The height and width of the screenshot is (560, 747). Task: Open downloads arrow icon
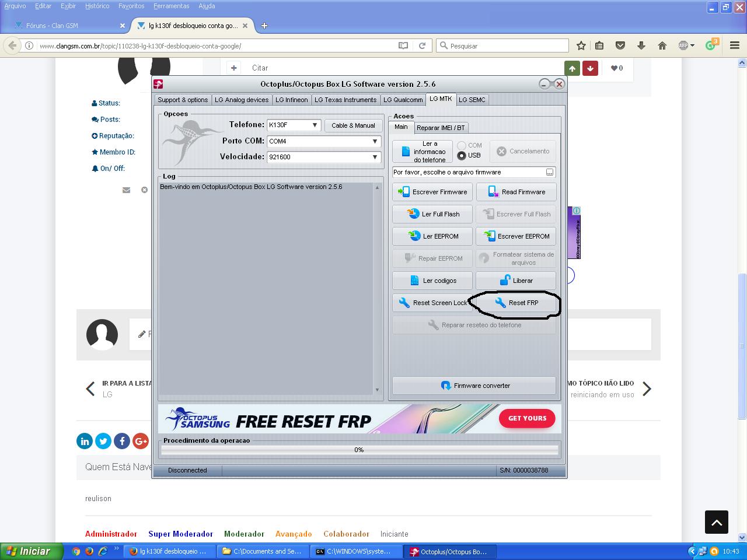[641, 45]
